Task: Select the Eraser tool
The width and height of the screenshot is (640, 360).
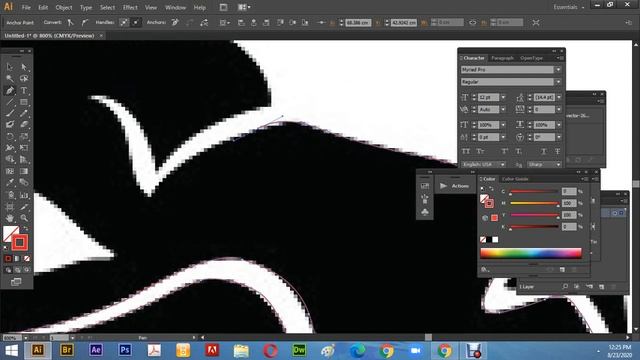Action: coord(24,124)
